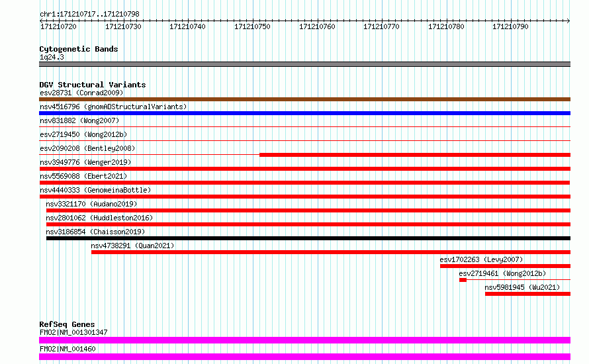Image resolution: width=589 pixels, height=364 pixels.
Task: Open the nsv4738291 (Quan2021) variant label
Action: (132, 246)
